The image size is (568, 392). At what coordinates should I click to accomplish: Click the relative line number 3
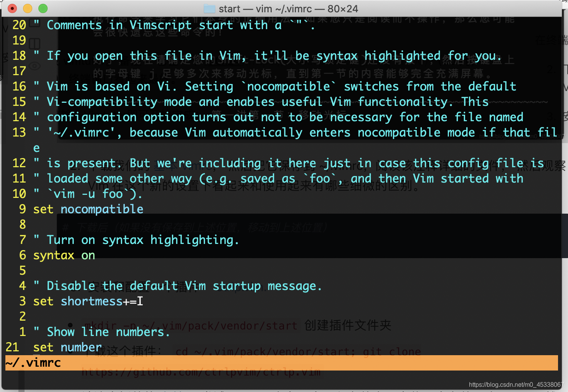23,301
